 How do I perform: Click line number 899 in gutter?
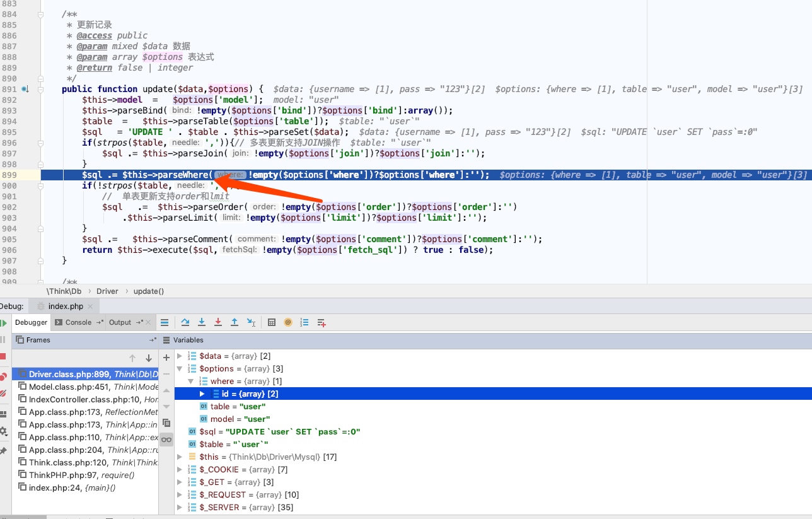pos(9,175)
